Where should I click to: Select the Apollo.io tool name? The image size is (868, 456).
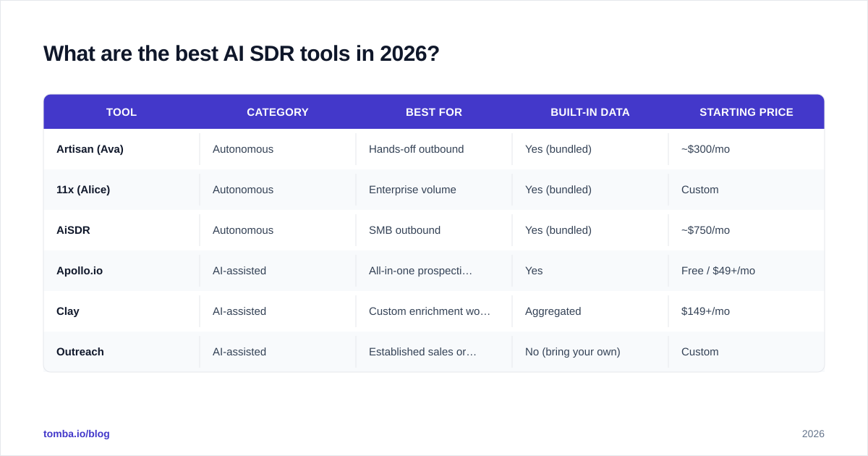[x=80, y=271]
